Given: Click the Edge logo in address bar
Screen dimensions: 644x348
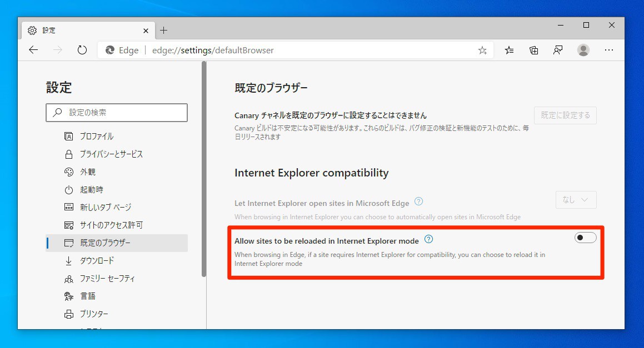Looking at the screenshot, I should click(110, 50).
